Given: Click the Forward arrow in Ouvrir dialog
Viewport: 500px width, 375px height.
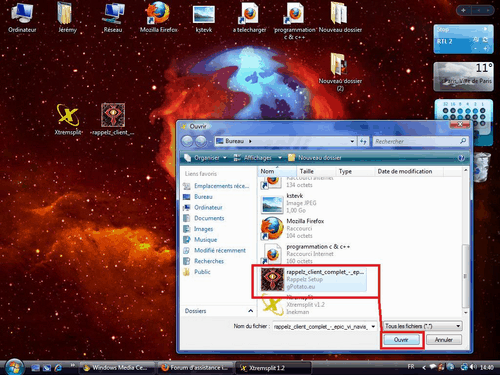Looking at the screenshot, I should (x=200, y=141).
